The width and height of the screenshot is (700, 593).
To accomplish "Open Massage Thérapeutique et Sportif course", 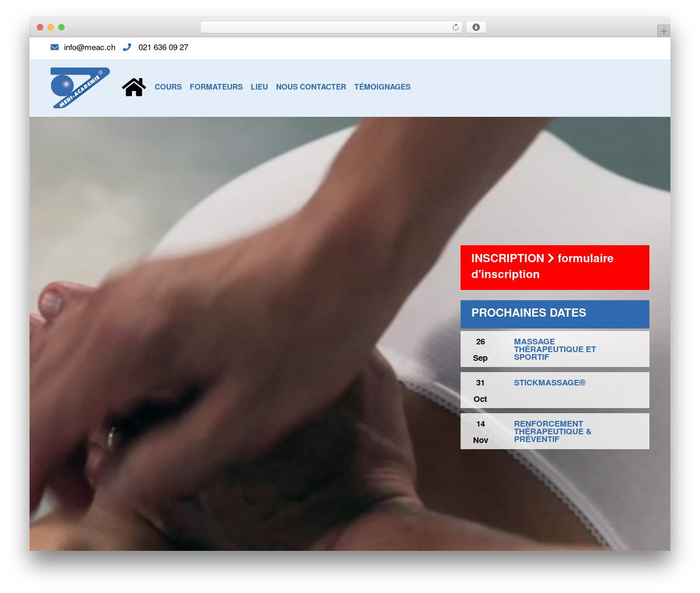I will click(555, 349).
